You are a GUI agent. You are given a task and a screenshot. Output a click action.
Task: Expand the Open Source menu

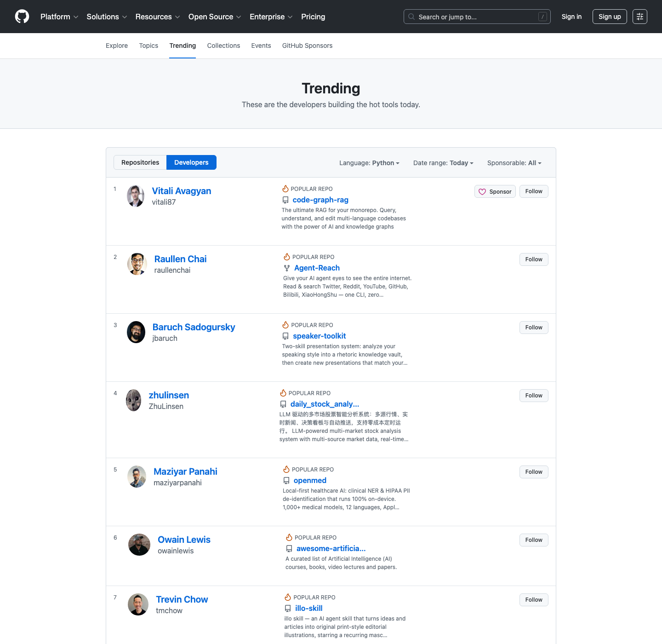coord(215,17)
